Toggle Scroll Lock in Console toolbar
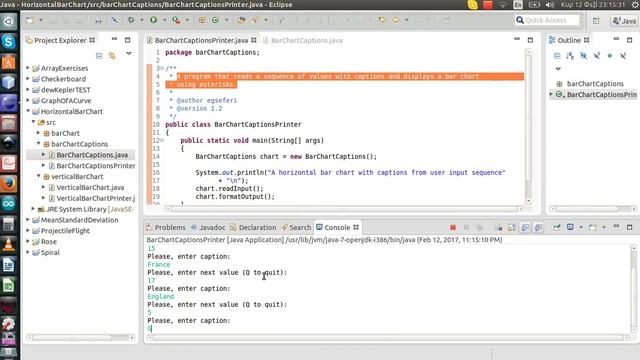This screenshot has width=640, height=360. [x=511, y=227]
